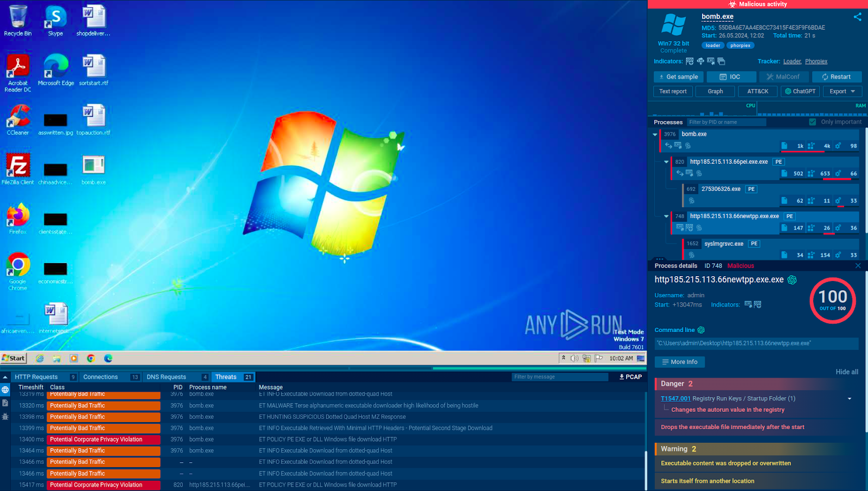Switch to the Connections tab
This screenshot has height=491, width=868.
click(111, 377)
